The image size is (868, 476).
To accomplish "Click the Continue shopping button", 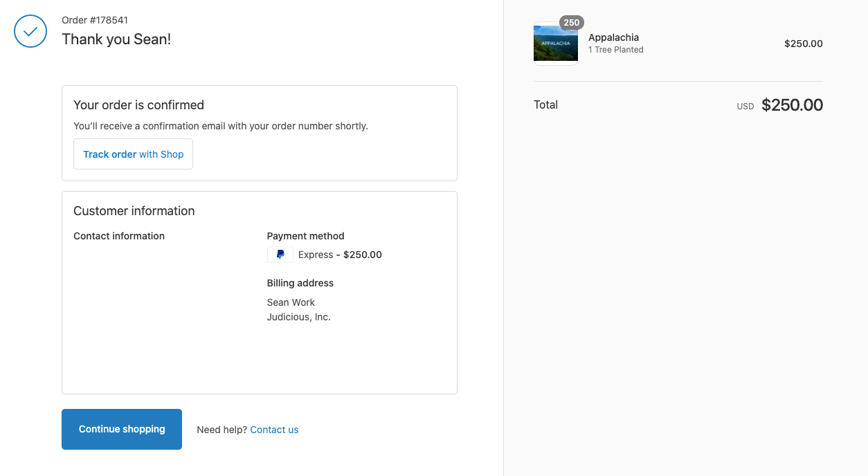I will pos(122,429).
